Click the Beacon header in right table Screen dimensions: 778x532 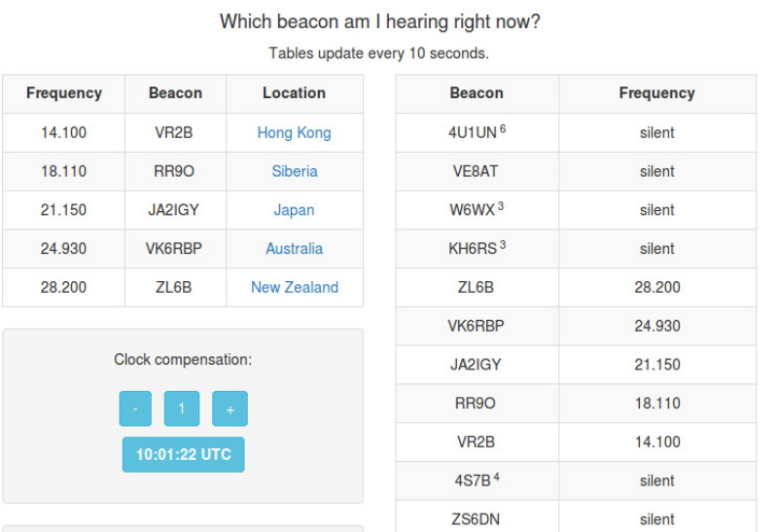(x=477, y=93)
